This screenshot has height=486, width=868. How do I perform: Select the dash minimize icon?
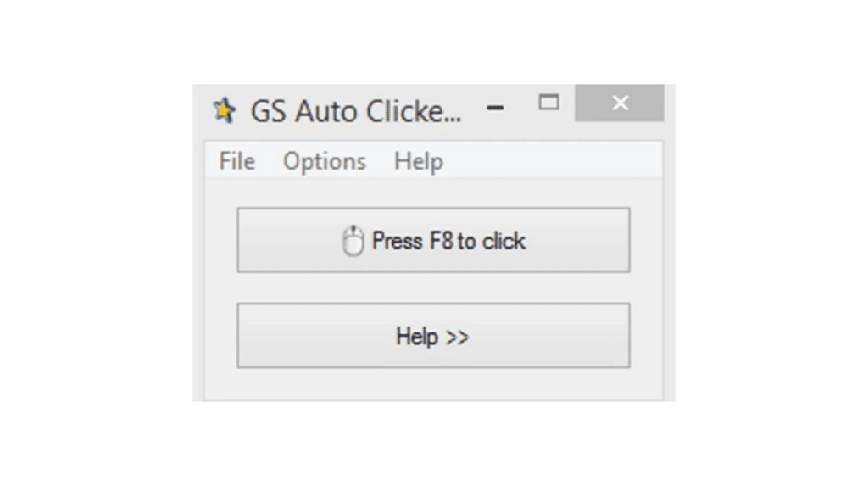point(495,108)
